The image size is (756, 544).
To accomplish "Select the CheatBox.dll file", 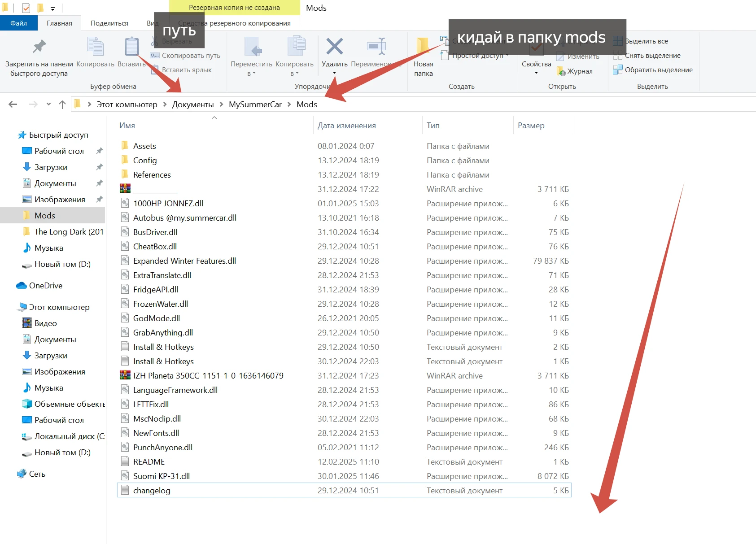I will (x=155, y=247).
